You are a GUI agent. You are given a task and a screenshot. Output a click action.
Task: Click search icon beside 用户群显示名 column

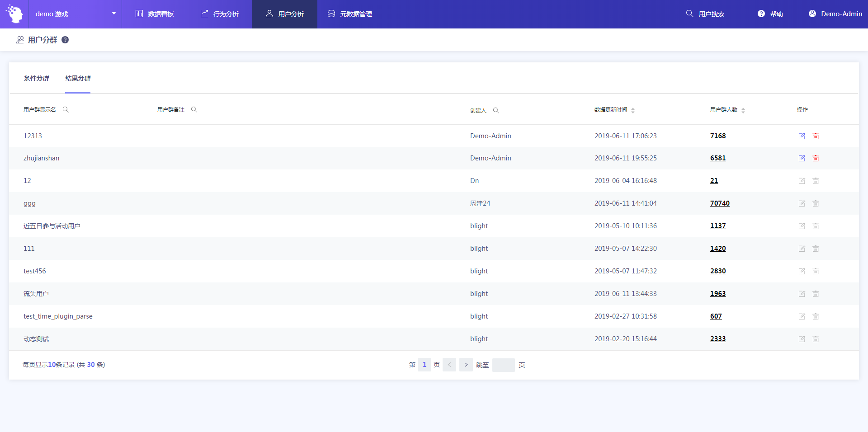(x=66, y=109)
